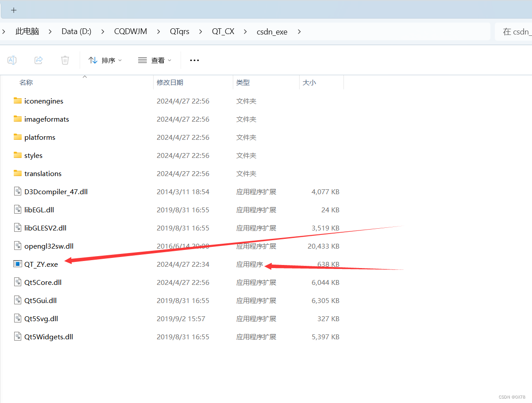532x403 pixels.
Task: Select the translations file name
Action: pos(43,173)
